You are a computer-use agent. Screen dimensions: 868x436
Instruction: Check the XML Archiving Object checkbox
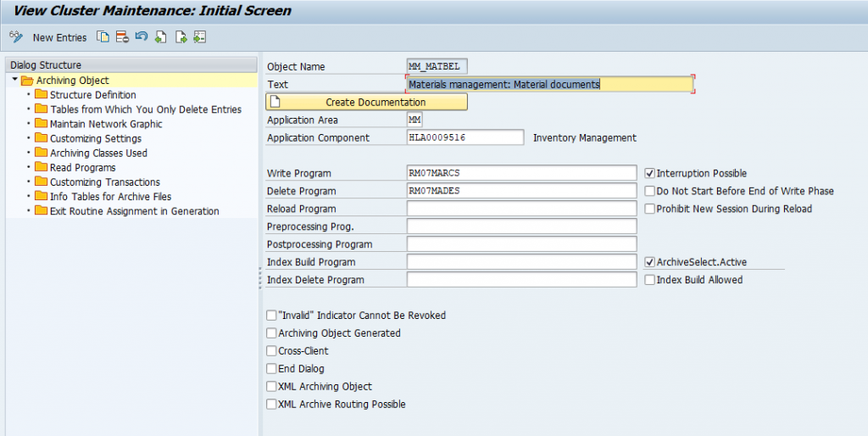pos(271,386)
